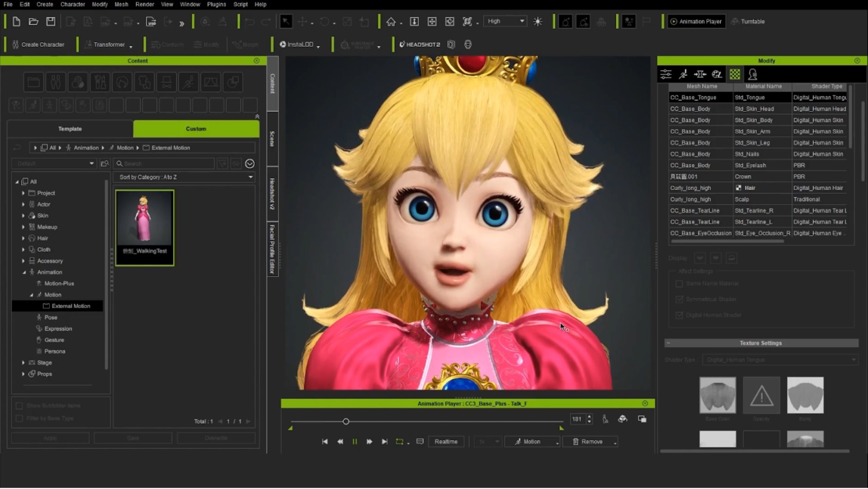Open the head profile tab icon in Modify
This screenshot has height=489, width=868.
coord(753,74)
